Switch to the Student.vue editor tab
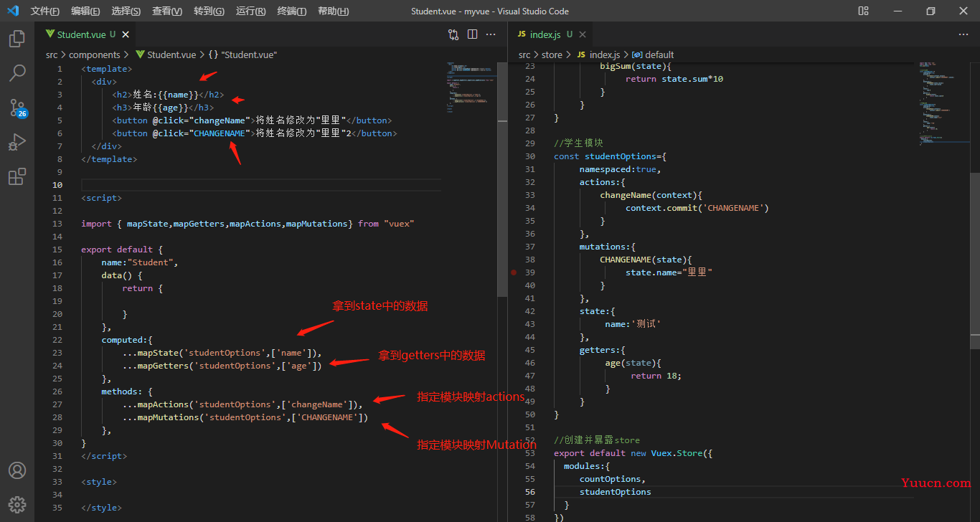The height and width of the screenshot is (522, 980). coord(85,34)
